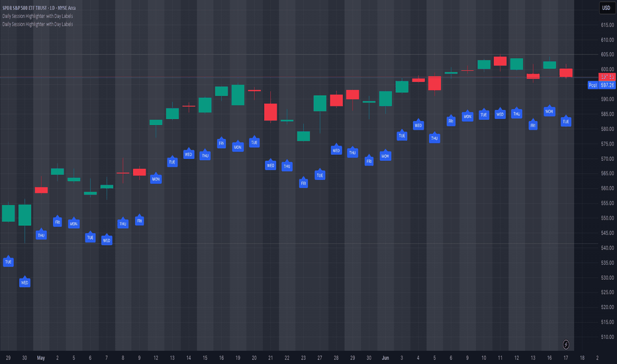This screenshot has width=617, height=364.
Task: Click the green candle on April 30
Action: [24, 215]
